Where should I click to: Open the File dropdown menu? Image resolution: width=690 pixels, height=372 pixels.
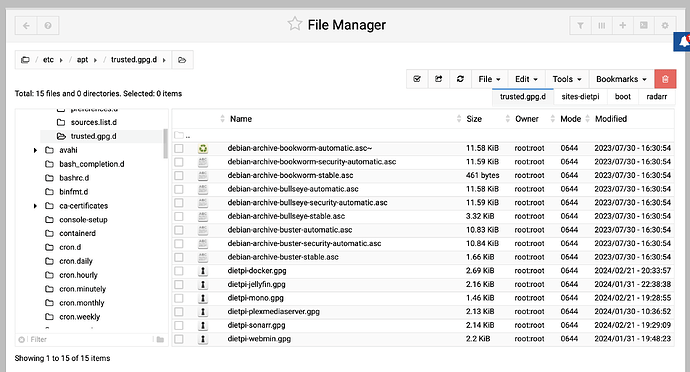point(489,79)
